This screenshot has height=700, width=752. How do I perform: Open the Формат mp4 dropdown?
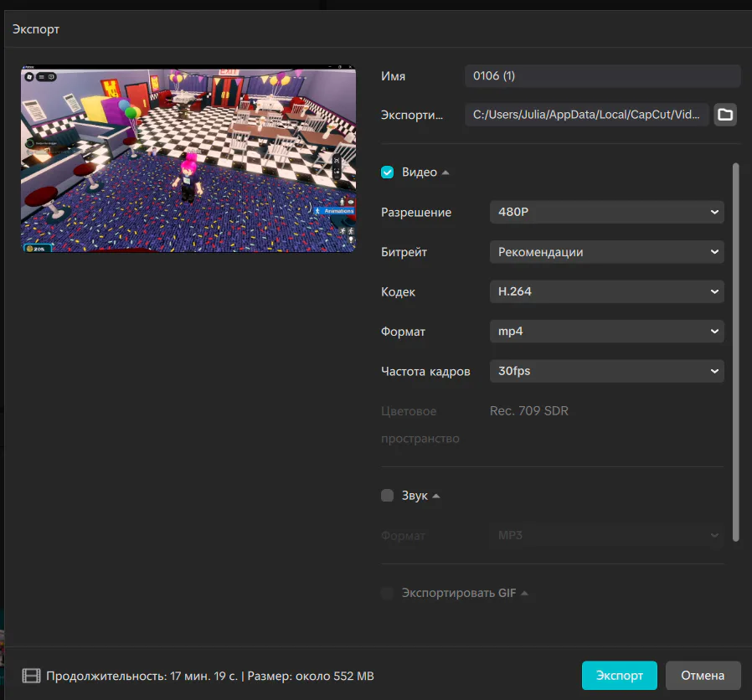point(606,332)
